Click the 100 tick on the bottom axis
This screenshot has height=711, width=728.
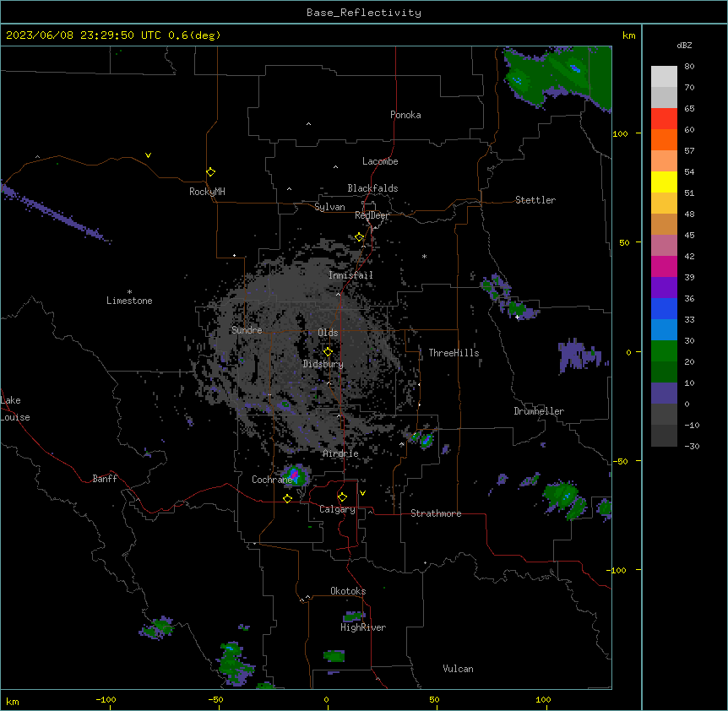(543, 699)
